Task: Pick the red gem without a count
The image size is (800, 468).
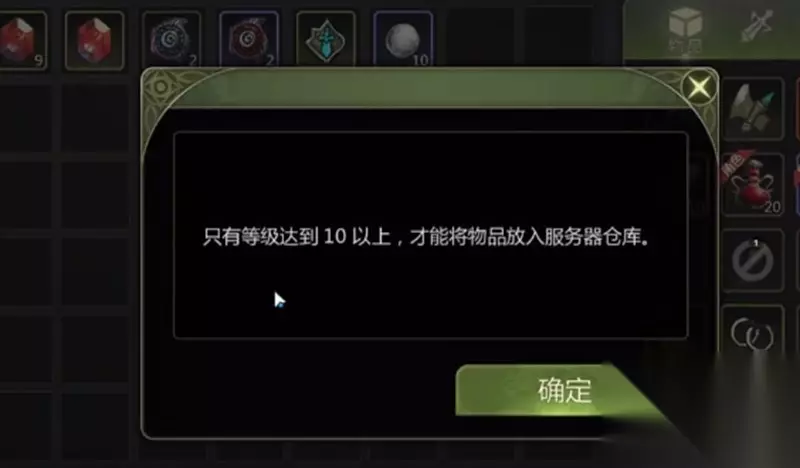Action: click(94, 40)
